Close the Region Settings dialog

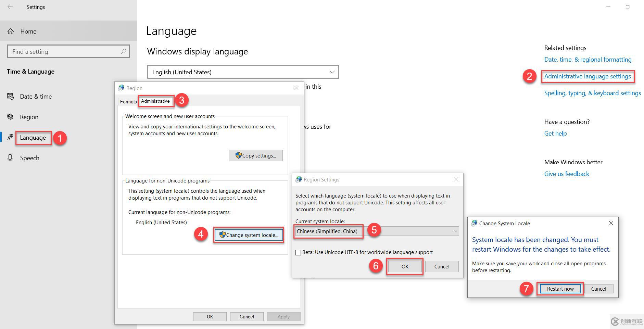pyautogui.click(x=456, y=179)
